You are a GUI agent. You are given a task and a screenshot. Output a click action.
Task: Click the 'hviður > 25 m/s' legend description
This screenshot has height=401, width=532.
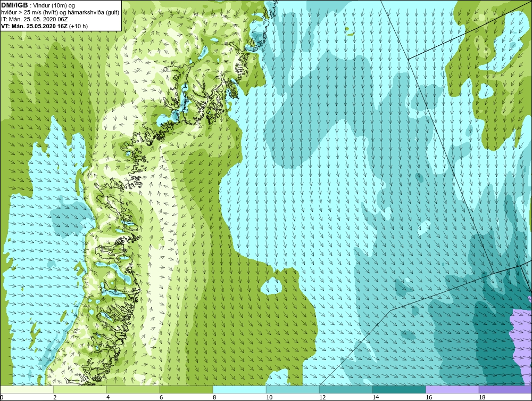60,13
